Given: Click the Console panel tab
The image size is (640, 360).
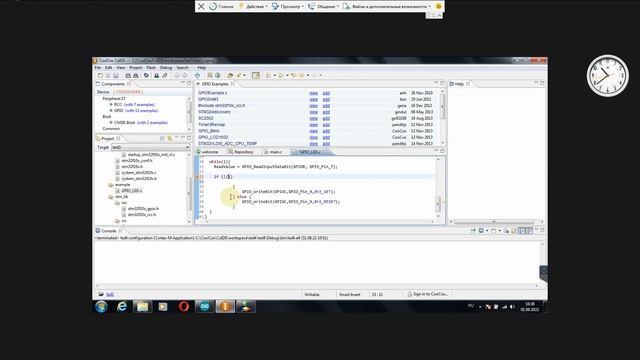Looking at the screenshot, I should pos(109,231).
